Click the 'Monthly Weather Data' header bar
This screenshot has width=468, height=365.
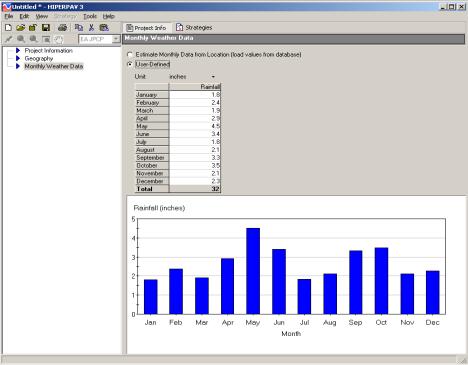pyautogui.click(x=294, y=39)
